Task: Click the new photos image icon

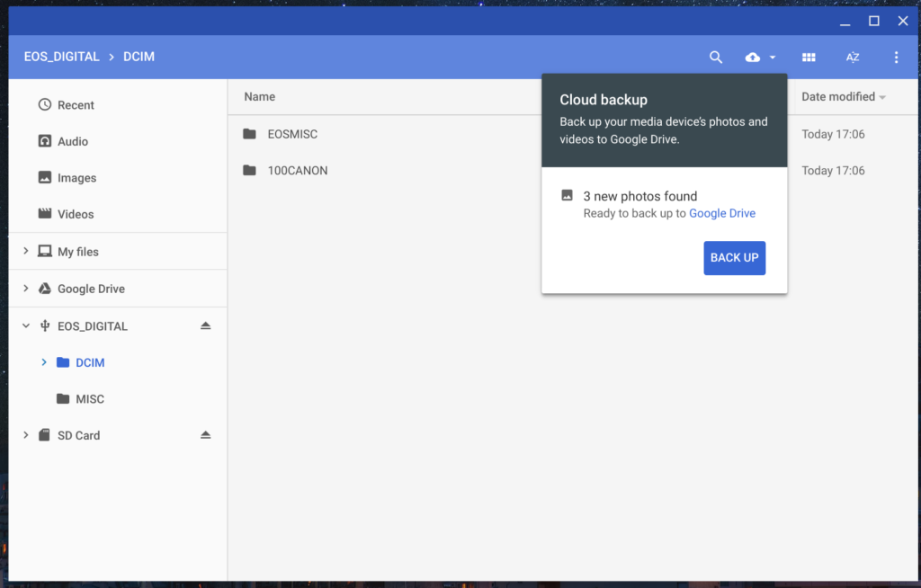Action: [567, 195]
